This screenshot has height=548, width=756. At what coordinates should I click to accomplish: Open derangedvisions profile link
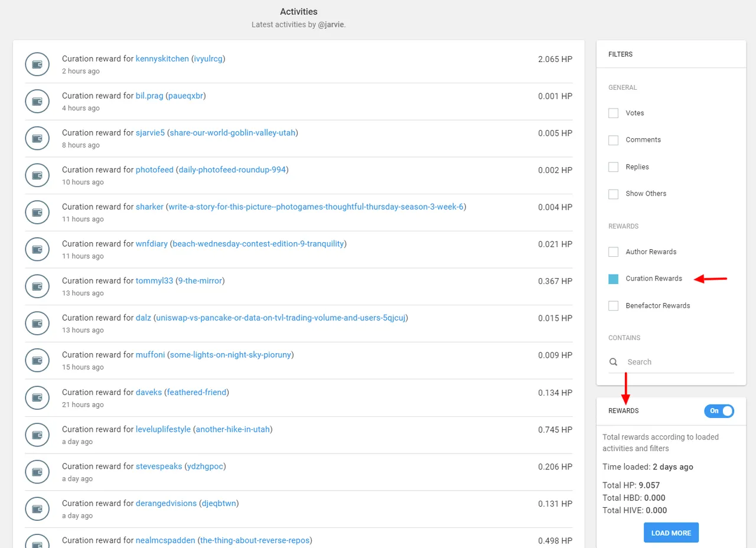tap(166, 503)
